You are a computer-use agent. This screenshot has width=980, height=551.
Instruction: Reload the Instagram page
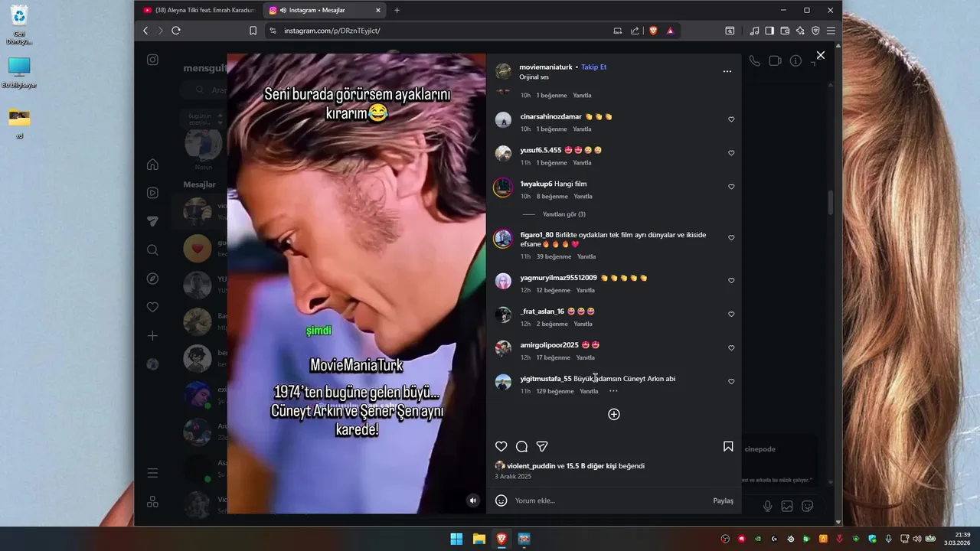(x=175, y=31)
